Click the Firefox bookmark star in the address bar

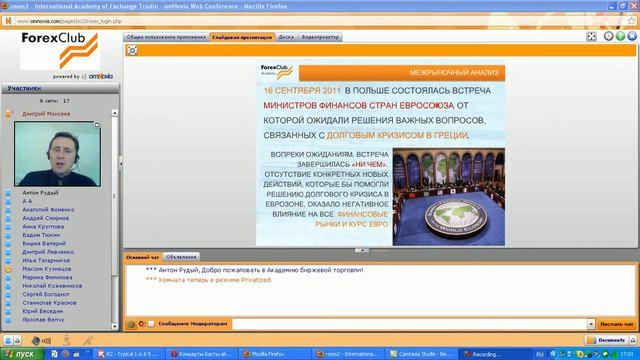pyautogui.click(x=632, y=21)
